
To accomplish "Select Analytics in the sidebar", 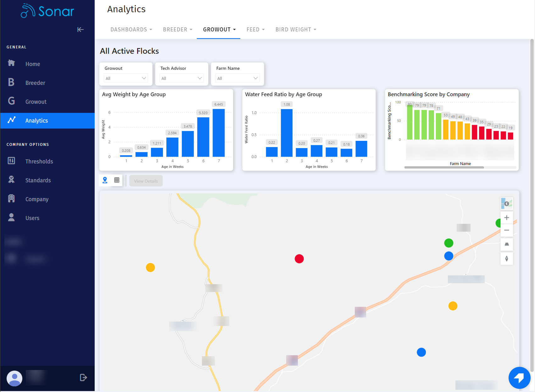I will 47,121.
